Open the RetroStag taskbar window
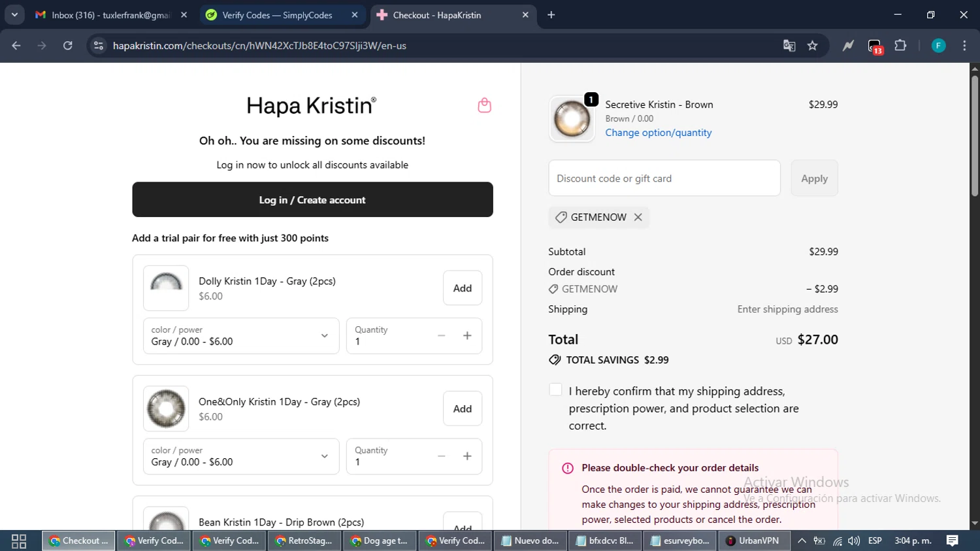Screen dimensions: 980x551 pyautogui.click(x=304, y=541)
